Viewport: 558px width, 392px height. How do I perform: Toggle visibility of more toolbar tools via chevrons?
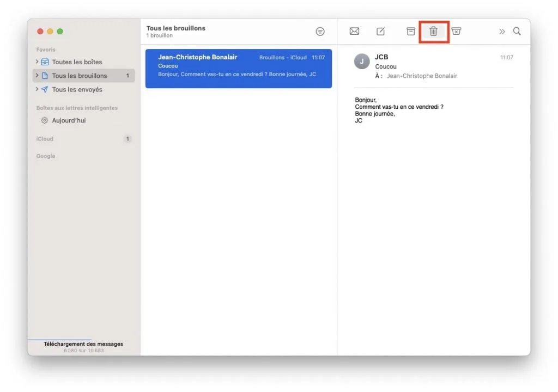502,31
